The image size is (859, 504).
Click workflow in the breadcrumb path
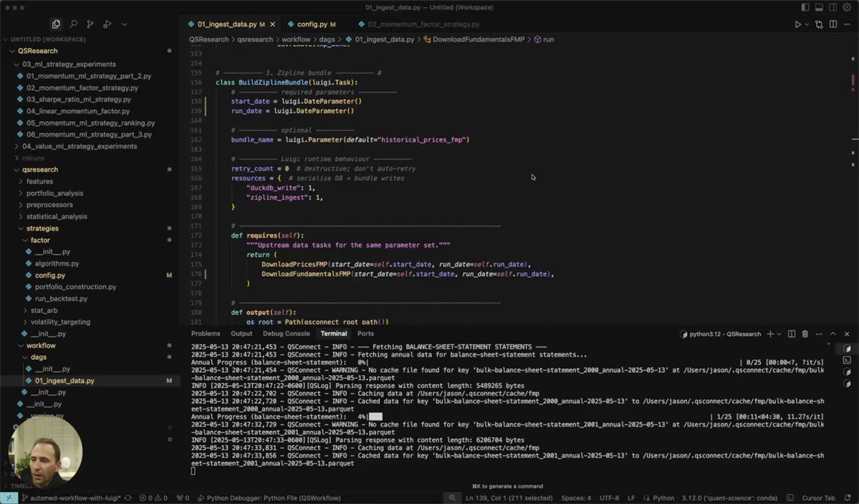click(x=296, y=39)
